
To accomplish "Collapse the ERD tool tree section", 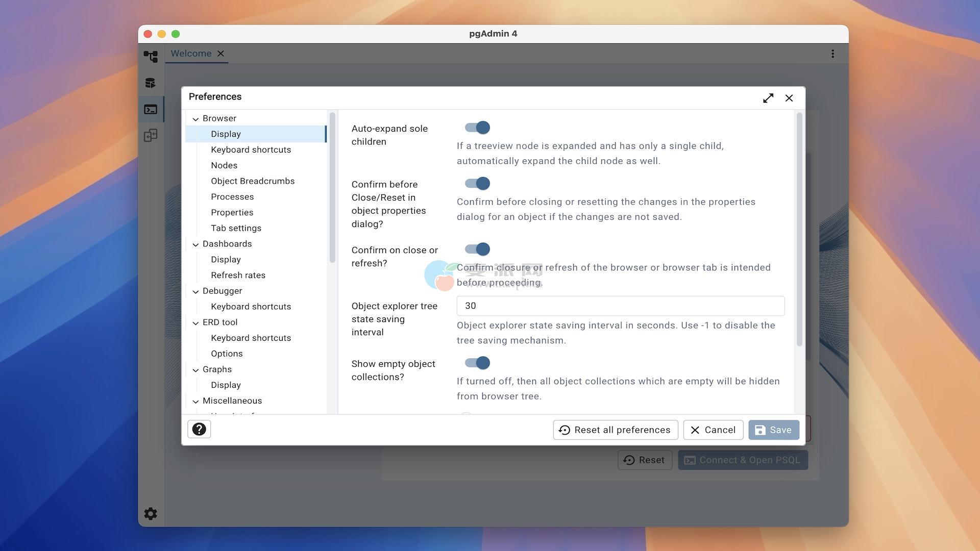I will (x=195, y=323).
